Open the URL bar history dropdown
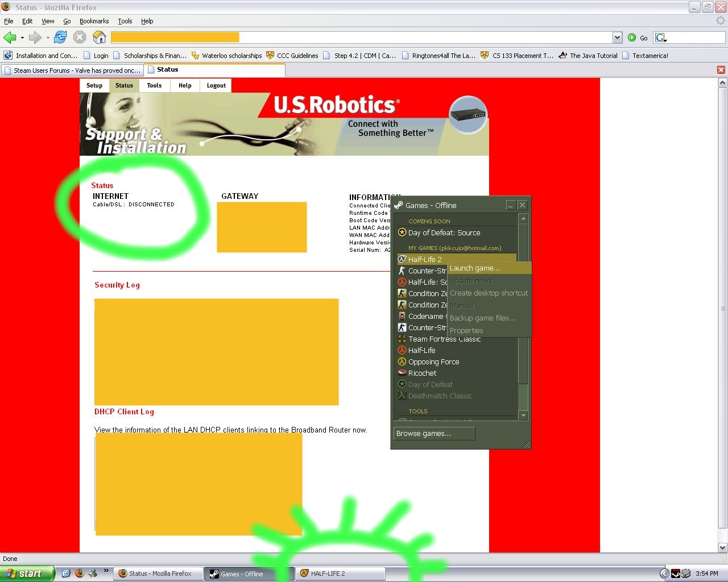Viewport: 728px width, 582px height. (617, 38)
